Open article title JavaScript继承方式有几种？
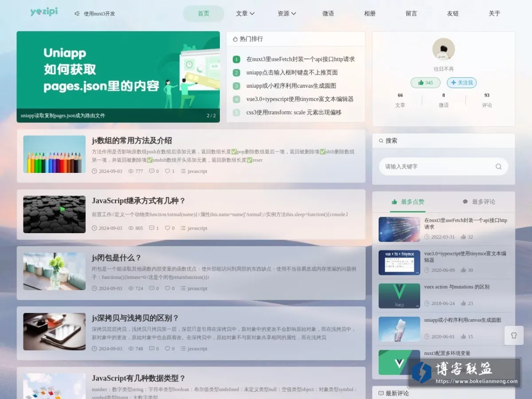The image size is (532, 399). click(138, 201)
